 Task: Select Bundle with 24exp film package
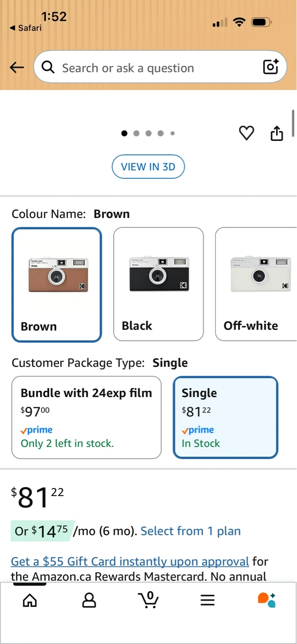pos(86,417)
